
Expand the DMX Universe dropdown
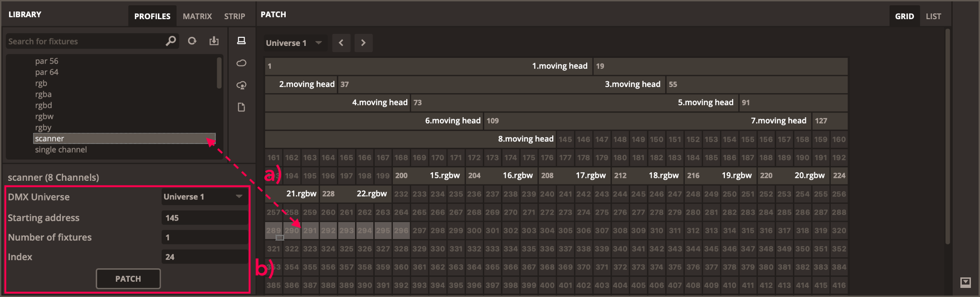tap(204, 197)
